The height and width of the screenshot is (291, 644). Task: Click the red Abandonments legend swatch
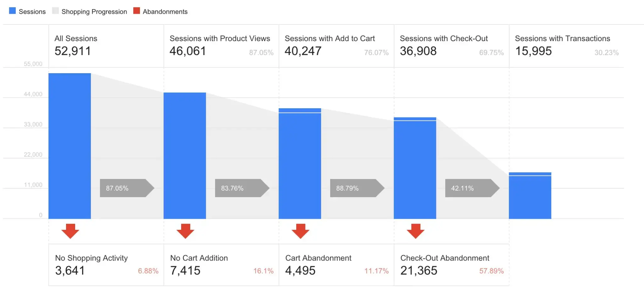[x=136, y=11]
